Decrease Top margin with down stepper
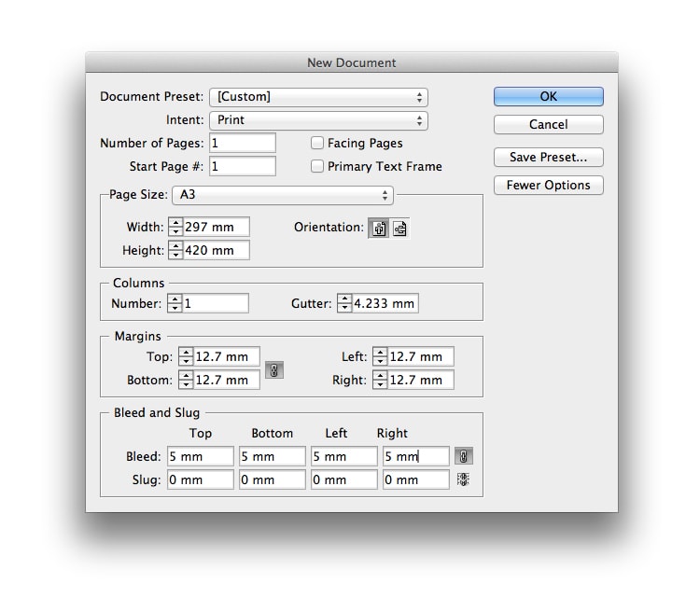This screenshot has width=700, height=597. [x=186, y=361]
